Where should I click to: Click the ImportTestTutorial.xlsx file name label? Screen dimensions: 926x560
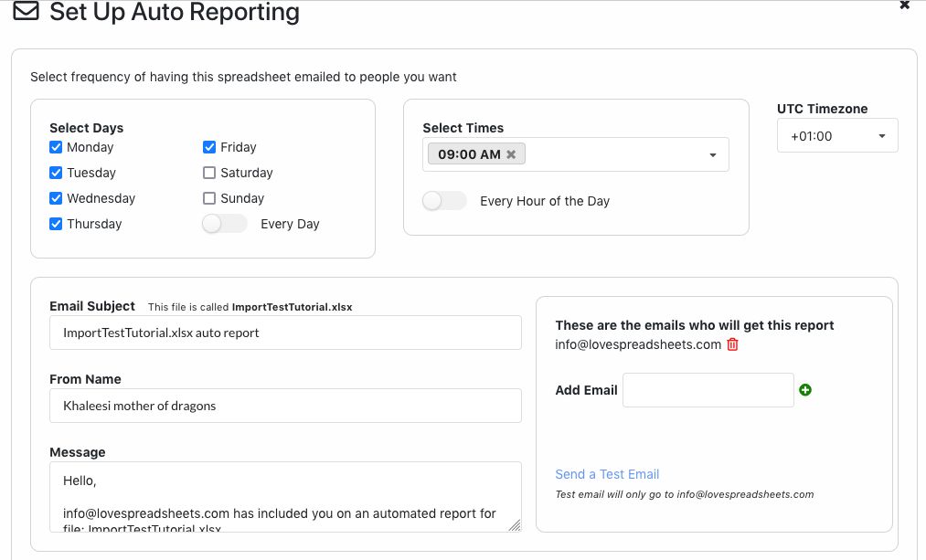point(292,307)
